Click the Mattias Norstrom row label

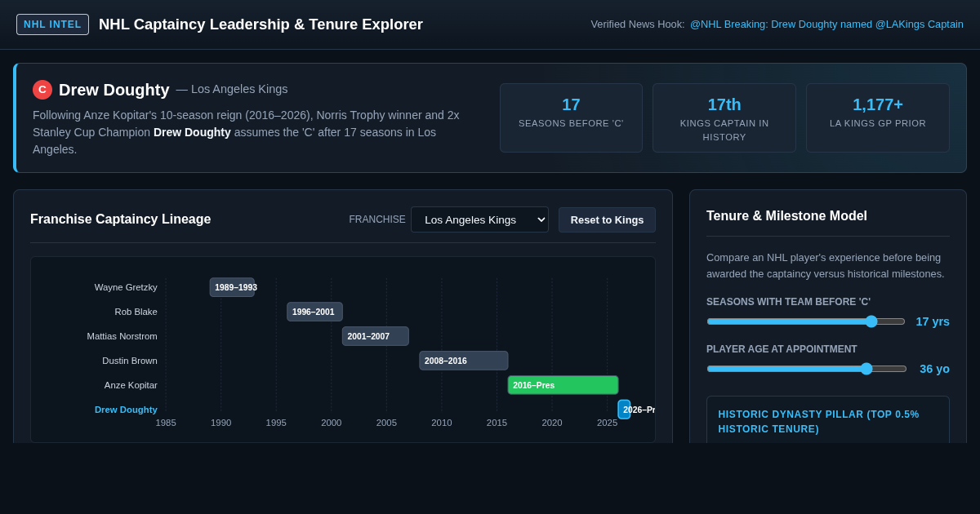(122, 336)
